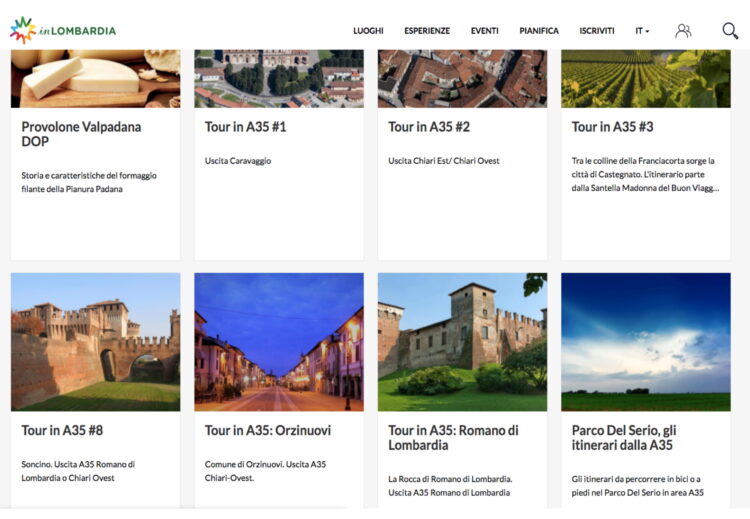Open the user account icon

[x=683, y=31]
